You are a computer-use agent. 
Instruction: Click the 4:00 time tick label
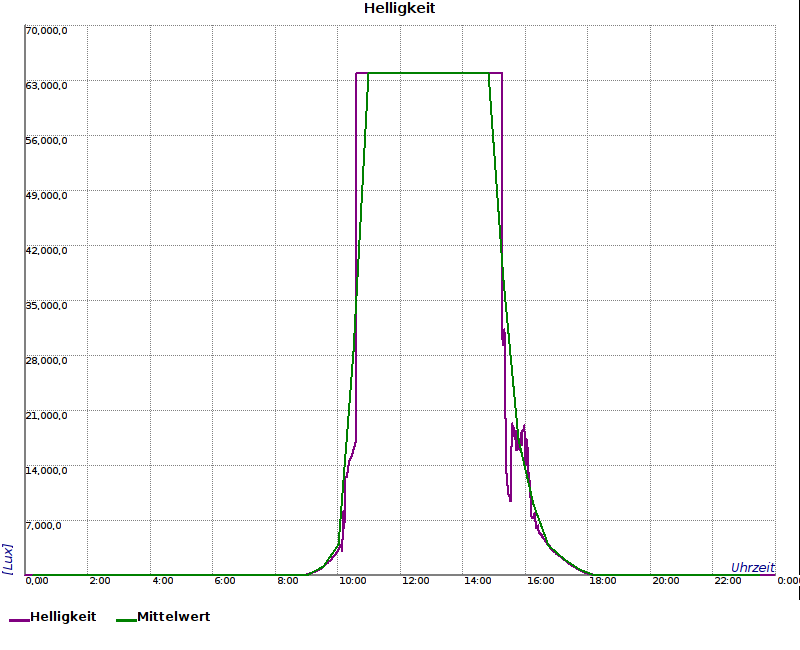[163, 581]
